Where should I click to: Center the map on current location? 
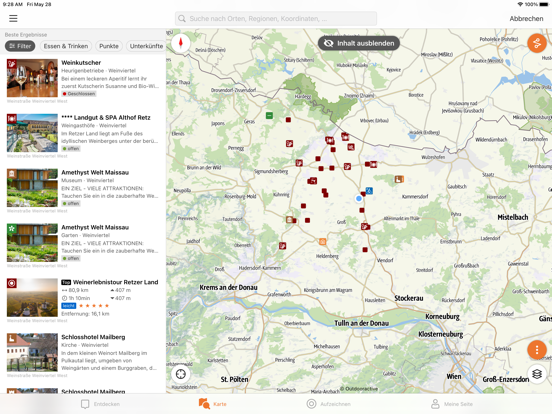[x=181, y=374]
